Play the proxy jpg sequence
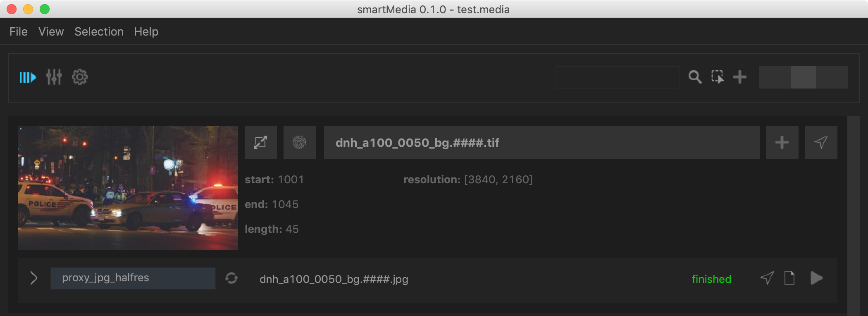Image resolution: width=868 pixels, height=316 pixels. coord(816,278)
